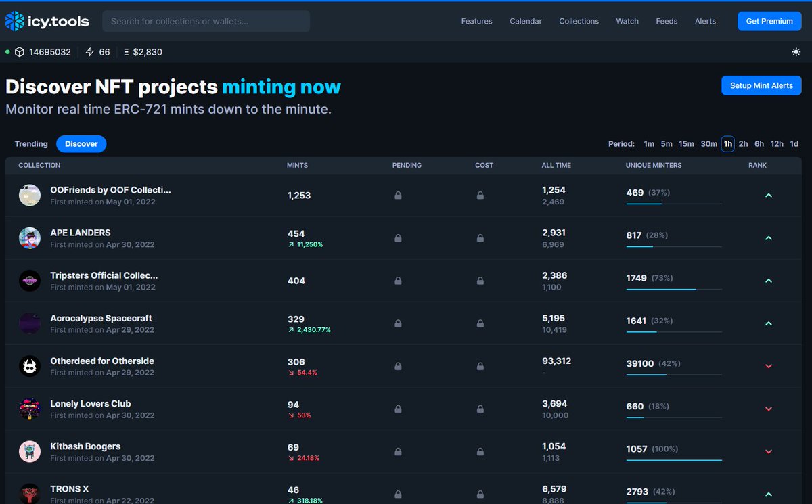Open the Lonely Lovers Club link
812x504 pixels.
coord(91,403)
